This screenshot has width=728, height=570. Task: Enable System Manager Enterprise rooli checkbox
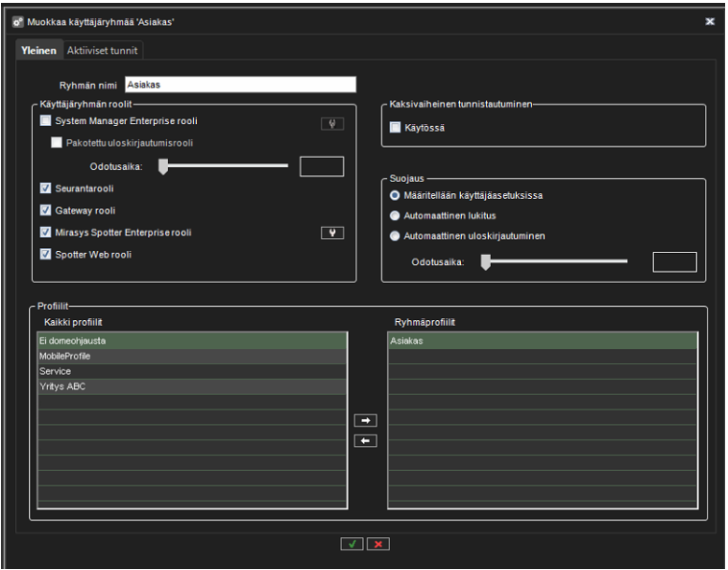click(46, 122)
